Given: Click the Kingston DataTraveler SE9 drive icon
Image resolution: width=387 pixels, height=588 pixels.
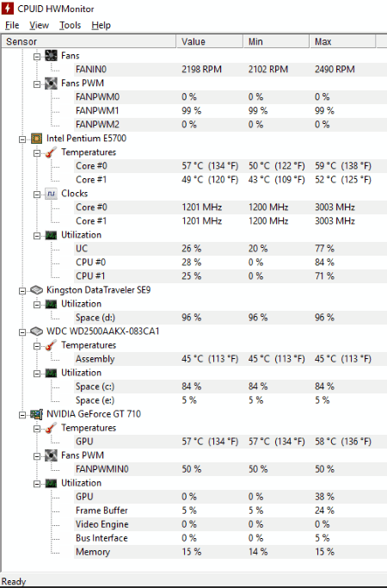Looking at the screenshot, I should click(x=36, y=290).
